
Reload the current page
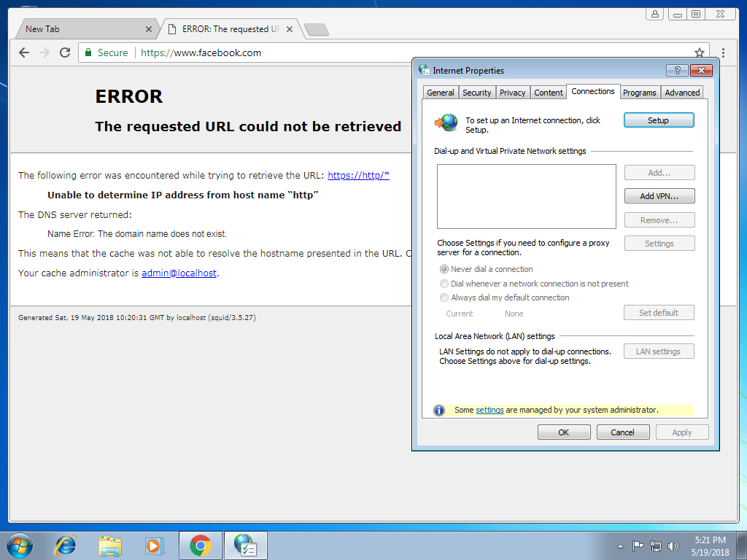[x=64, y=52]
